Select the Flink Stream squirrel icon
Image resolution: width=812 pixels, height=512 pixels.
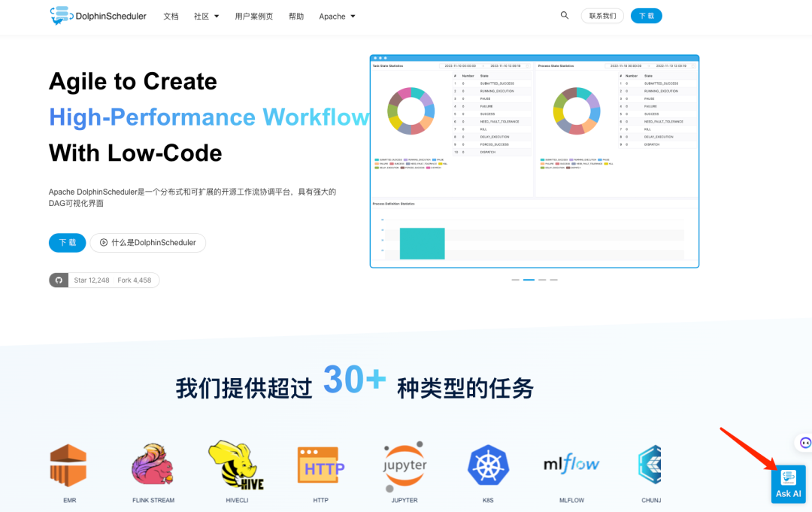click(152, 464)
